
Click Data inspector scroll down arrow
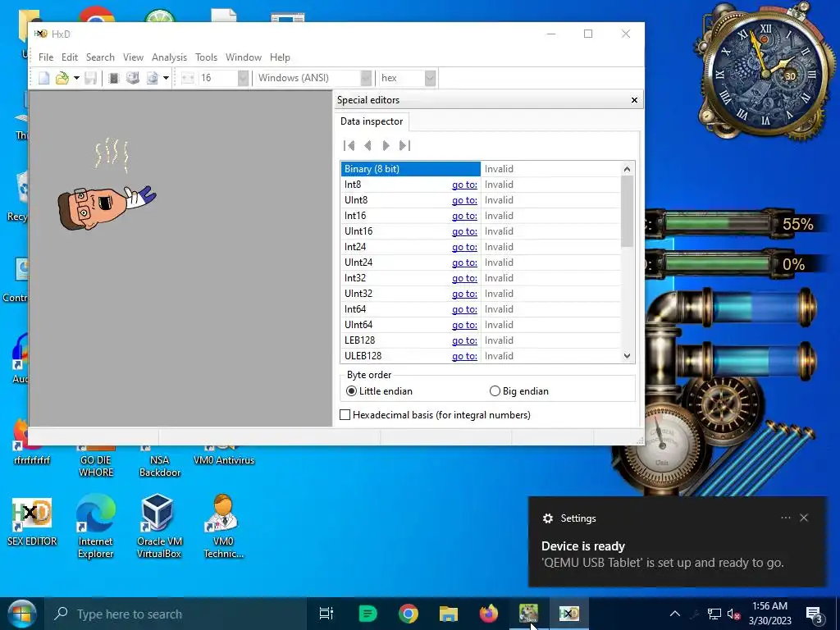(x=628, y=356)
